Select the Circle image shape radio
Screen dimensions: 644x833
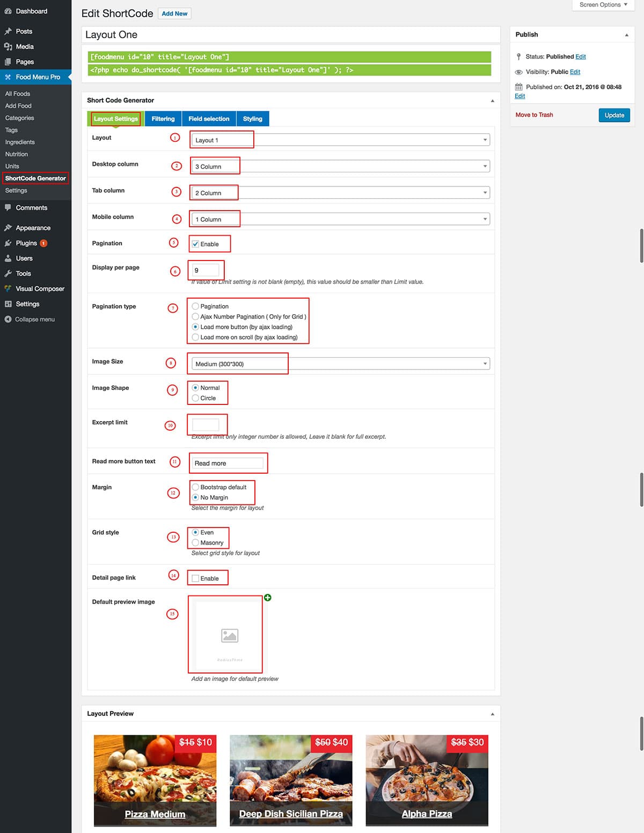point(195,398)
